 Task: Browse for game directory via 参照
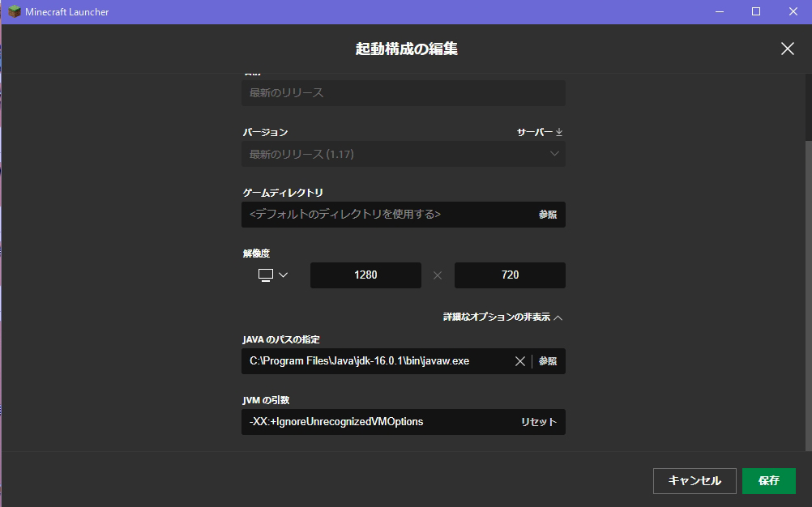[547, 214]
